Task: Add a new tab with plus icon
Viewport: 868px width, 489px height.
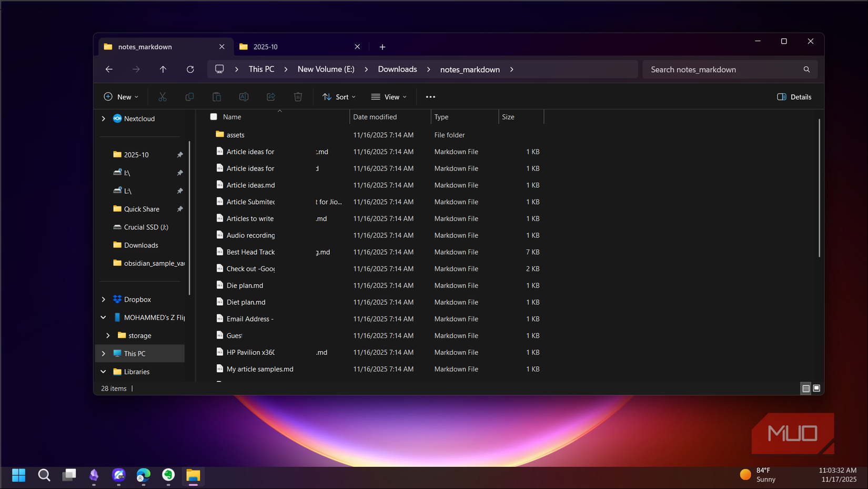Action: [382, 47]
